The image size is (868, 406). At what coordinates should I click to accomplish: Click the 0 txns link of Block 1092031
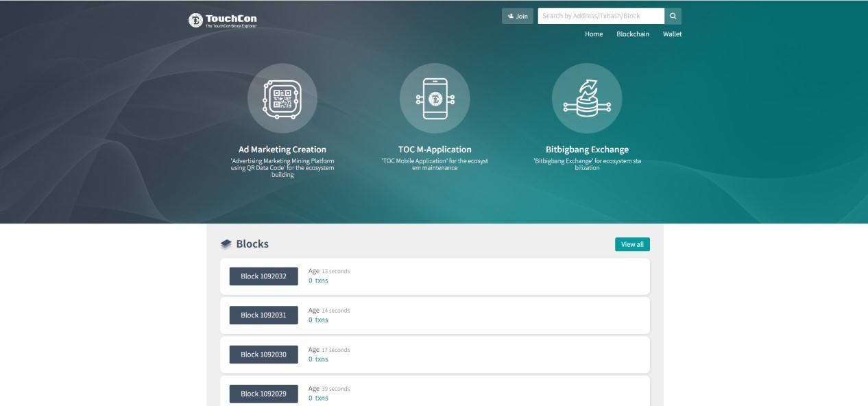pos(318,320)
